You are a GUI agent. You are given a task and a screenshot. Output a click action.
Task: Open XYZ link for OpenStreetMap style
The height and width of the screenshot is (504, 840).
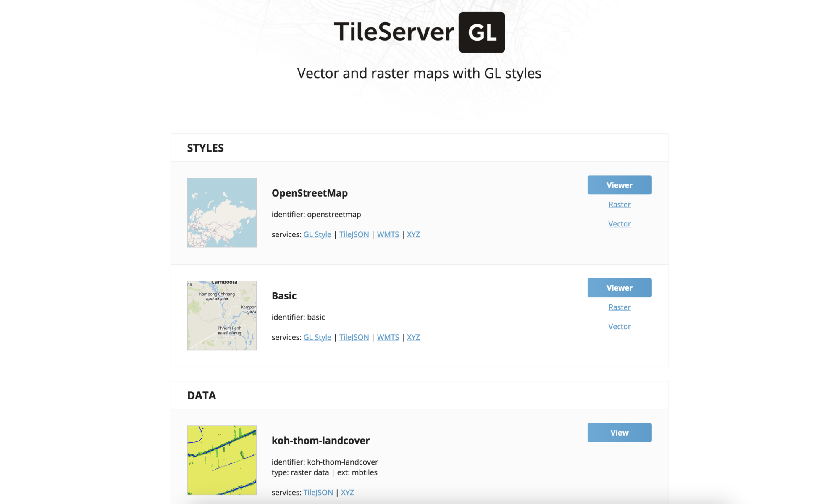(x=413, y=234)
